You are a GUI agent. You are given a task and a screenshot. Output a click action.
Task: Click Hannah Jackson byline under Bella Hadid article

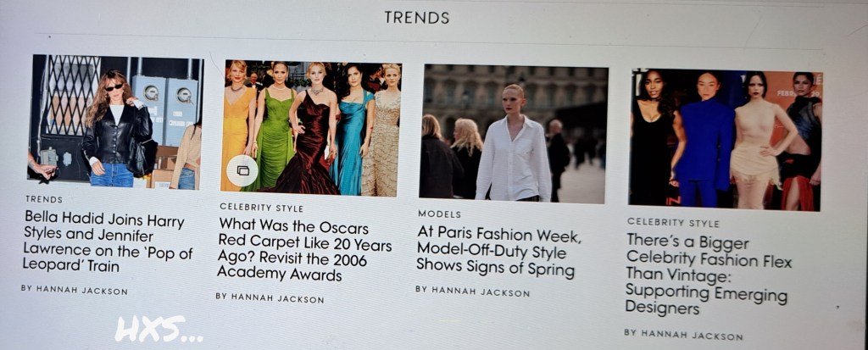coord(75,290)
